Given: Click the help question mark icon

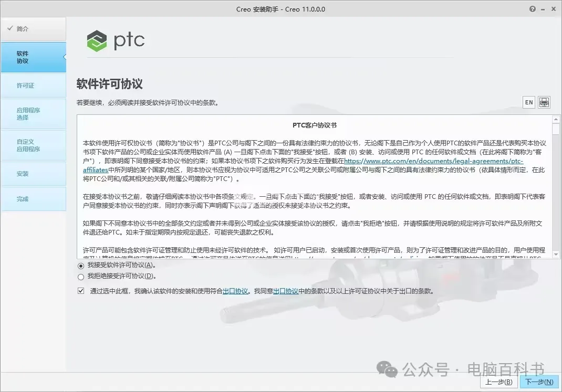Looking at the screenshot, I should (x=532, y=9).
